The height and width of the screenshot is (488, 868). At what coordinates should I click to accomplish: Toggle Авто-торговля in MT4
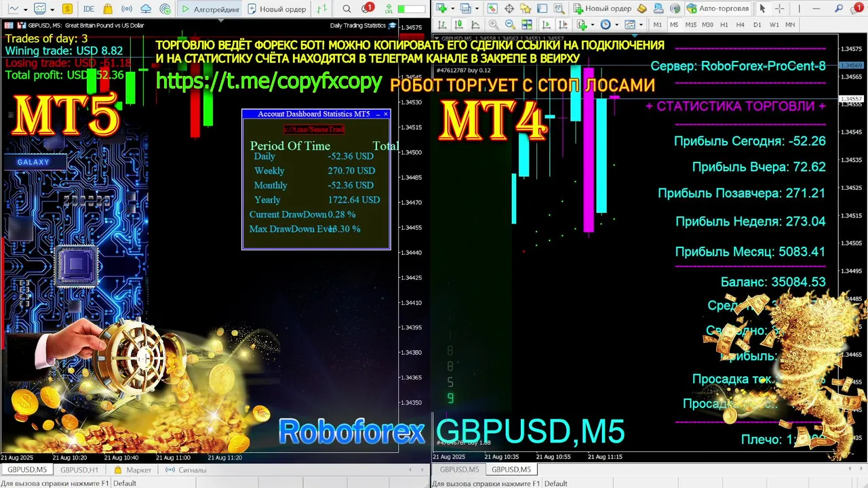click(717, 8)
